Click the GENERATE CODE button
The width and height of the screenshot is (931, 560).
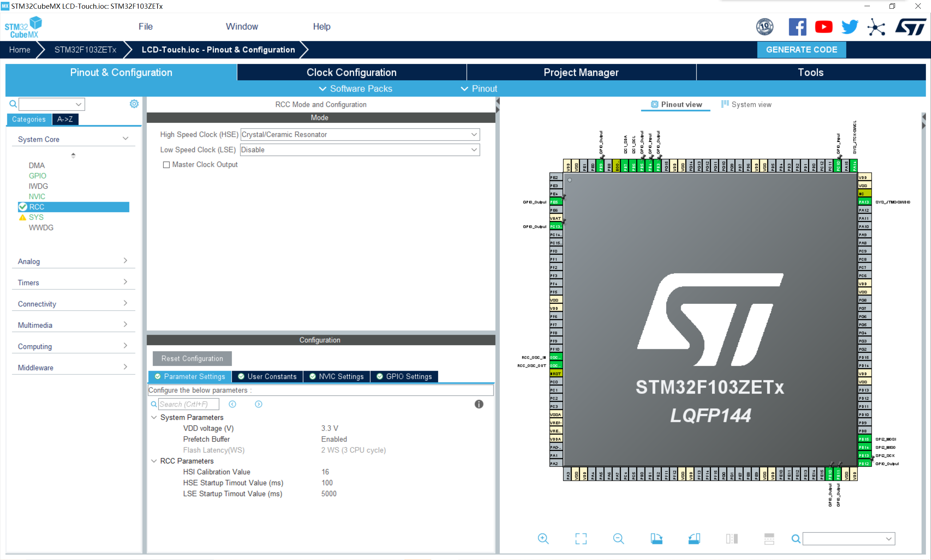[x=801, y=50]
